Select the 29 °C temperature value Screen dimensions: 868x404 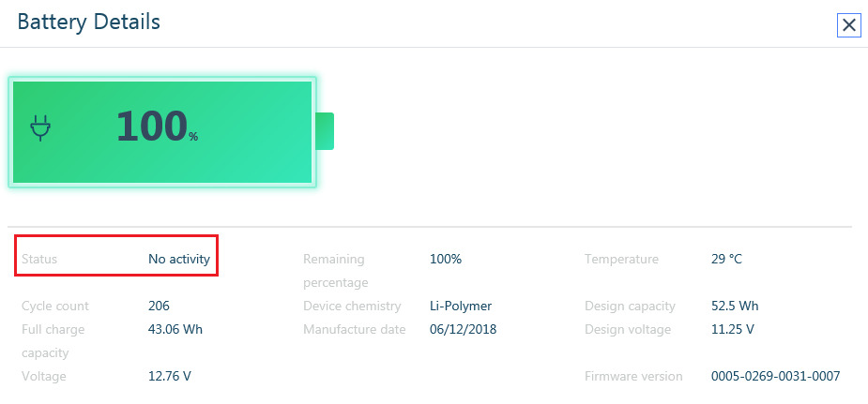(x=726, y=259)
